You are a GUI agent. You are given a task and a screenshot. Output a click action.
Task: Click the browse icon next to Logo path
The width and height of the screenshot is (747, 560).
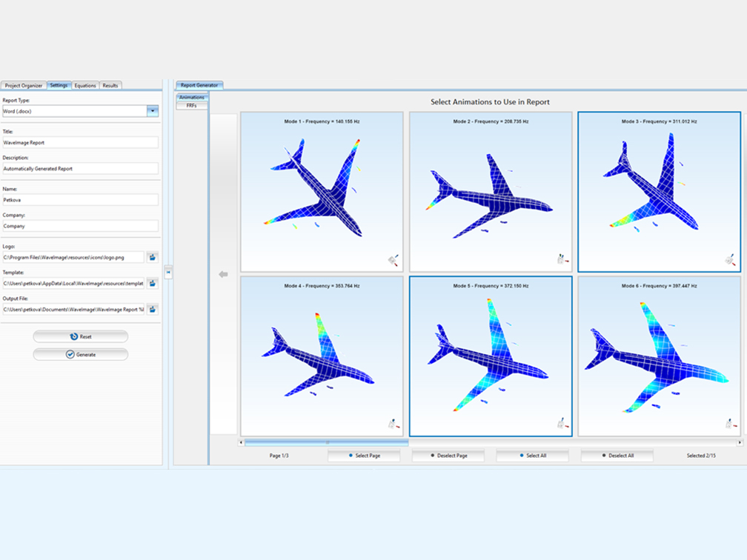tap(153, 257)
